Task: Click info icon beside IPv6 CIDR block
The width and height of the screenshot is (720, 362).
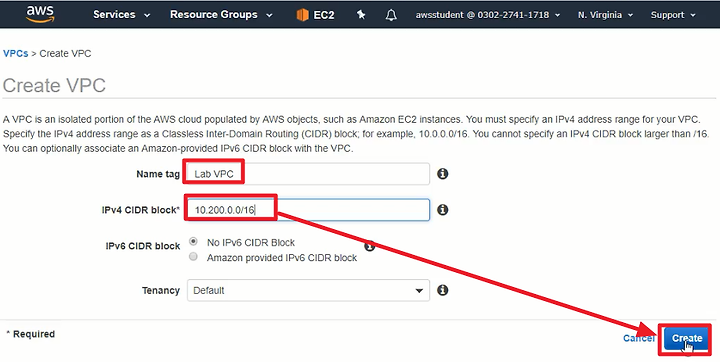Action: point(370,246)
